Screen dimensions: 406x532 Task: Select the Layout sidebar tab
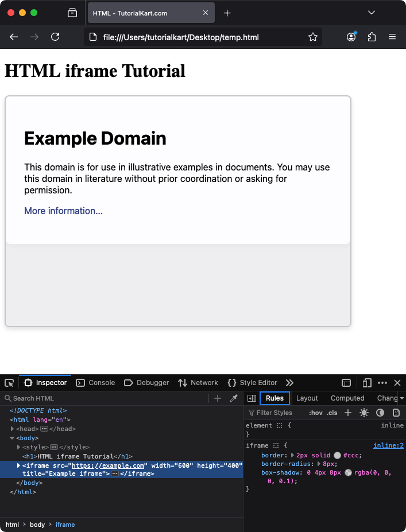click(x=307, y=398)
